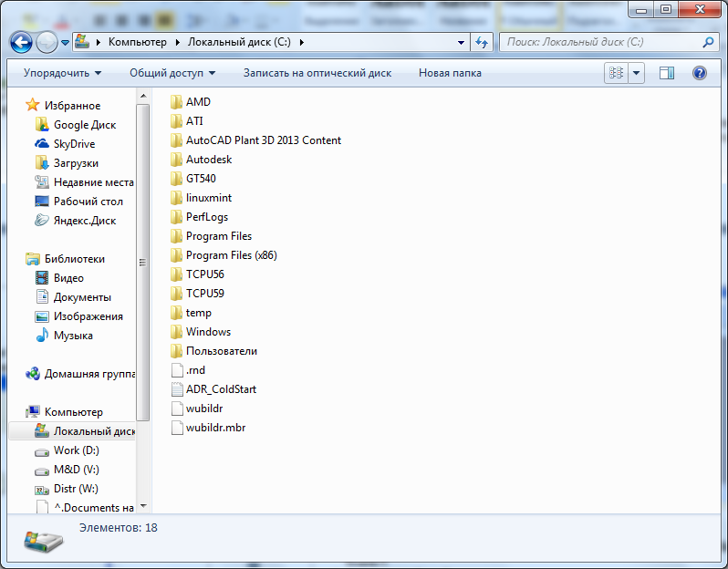Open M&D (V:) drive
The height and width of the screenshot is (569, 728).
tap(68, 470)
